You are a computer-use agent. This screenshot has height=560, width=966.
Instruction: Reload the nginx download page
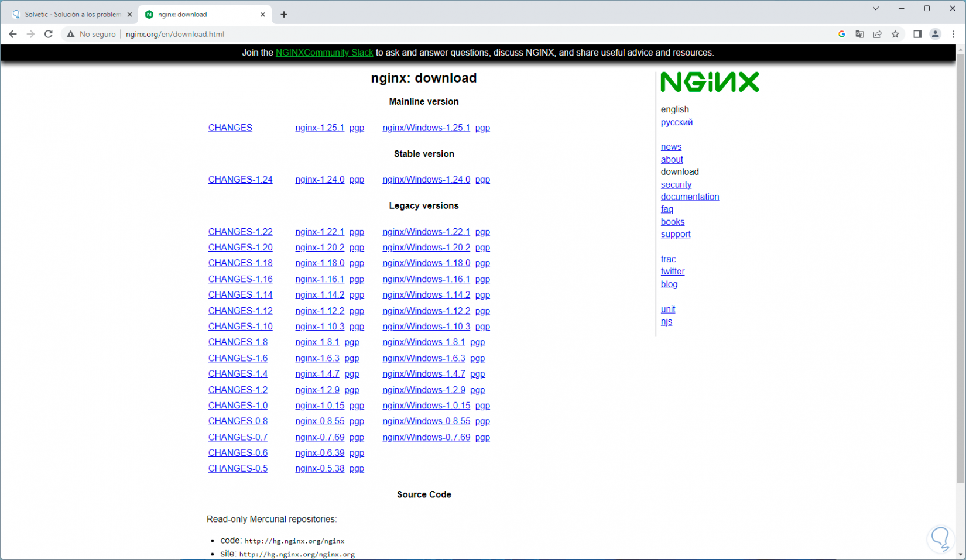(49, 34)
